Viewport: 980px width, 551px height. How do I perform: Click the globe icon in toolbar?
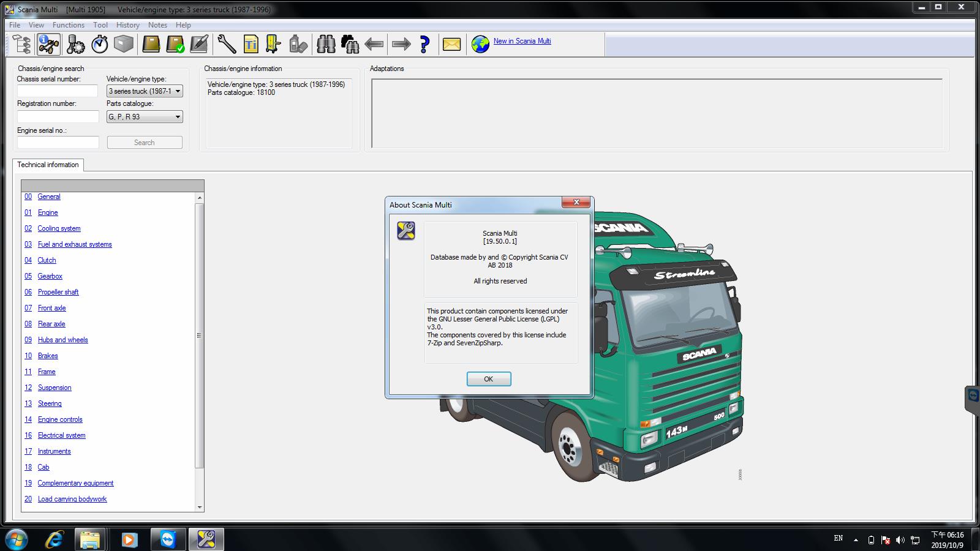480,44
